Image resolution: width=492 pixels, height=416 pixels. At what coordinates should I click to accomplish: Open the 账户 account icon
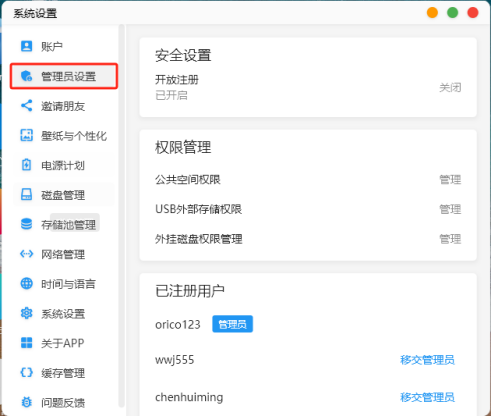[27, 46]
